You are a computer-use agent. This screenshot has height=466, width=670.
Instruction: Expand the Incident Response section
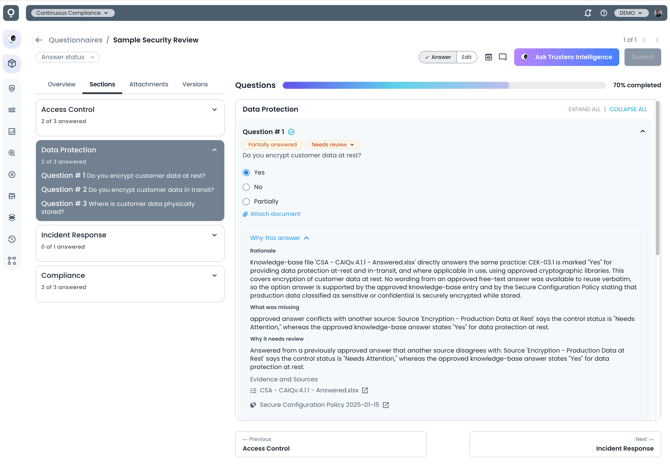(215, 235)
